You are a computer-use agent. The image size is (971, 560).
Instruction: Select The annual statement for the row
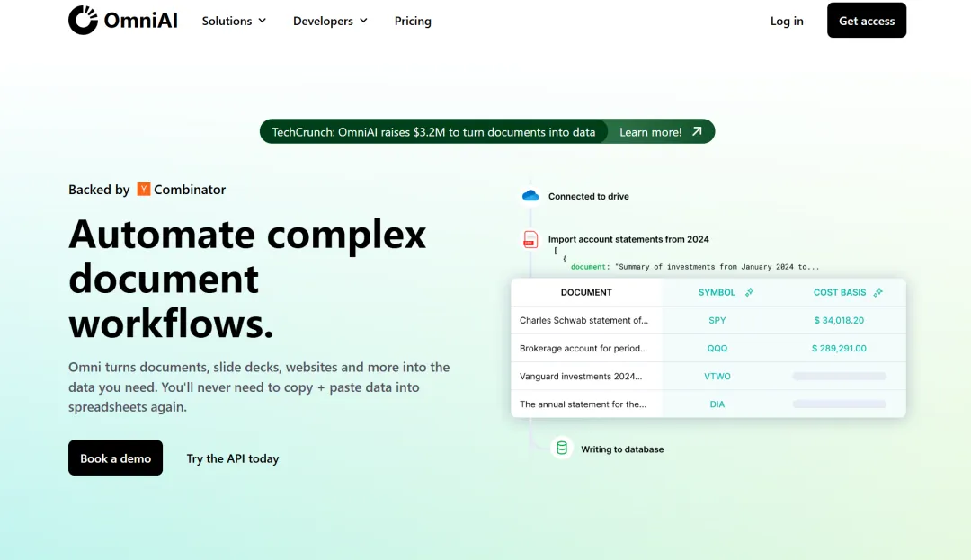pos(708,404)
